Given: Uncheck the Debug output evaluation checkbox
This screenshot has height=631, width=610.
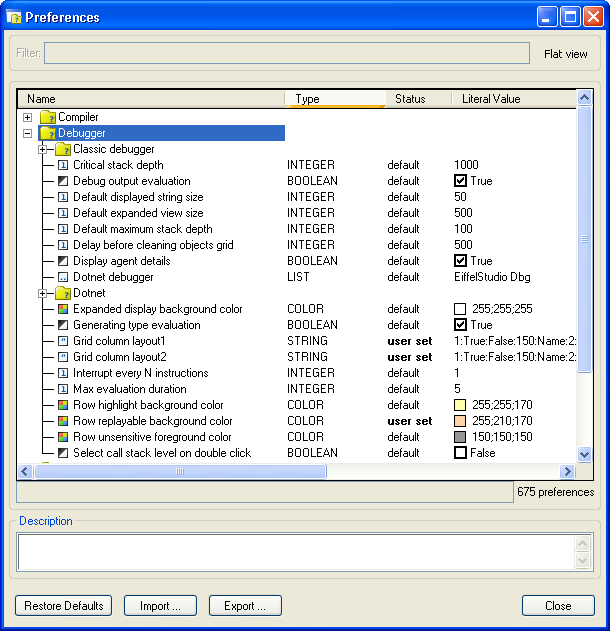Looking at the screenshot, I should (x=461, y=181).
